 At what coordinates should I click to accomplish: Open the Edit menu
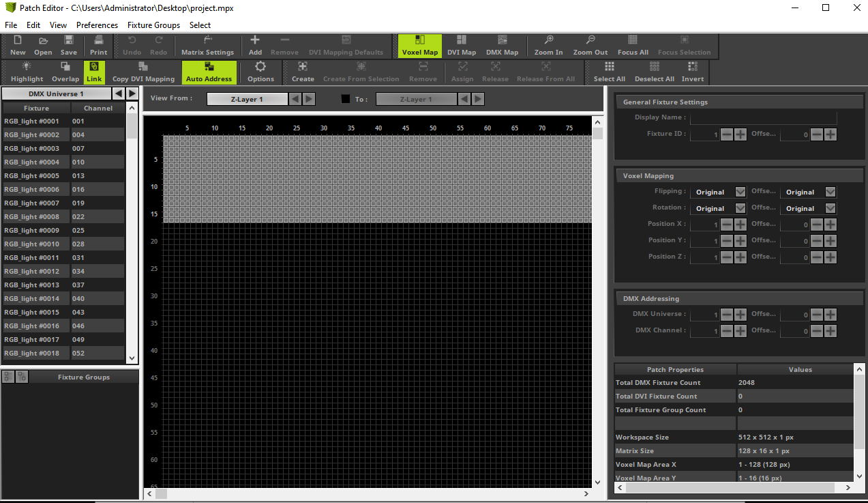click(x=33, y=25)
